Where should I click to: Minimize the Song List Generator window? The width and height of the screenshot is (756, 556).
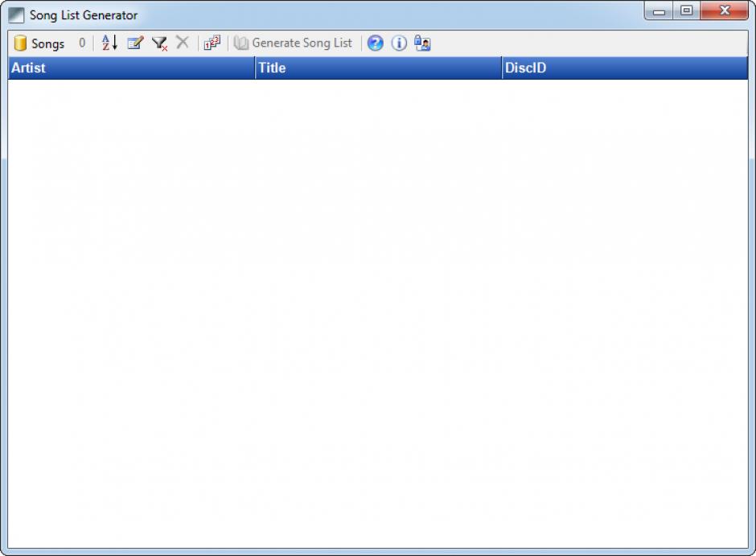pos(659,11)
